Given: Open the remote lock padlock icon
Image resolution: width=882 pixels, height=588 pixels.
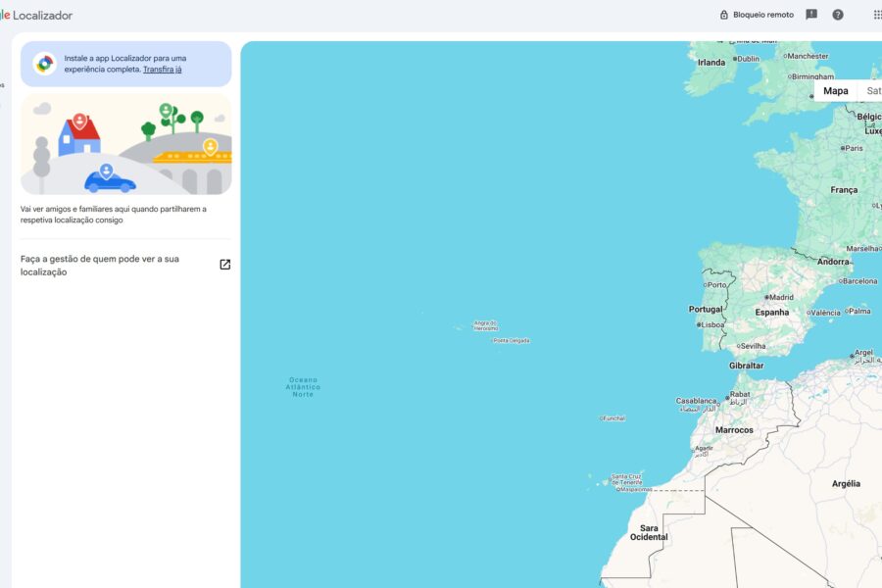Looking at the screenshot, I should coord(722,15).
